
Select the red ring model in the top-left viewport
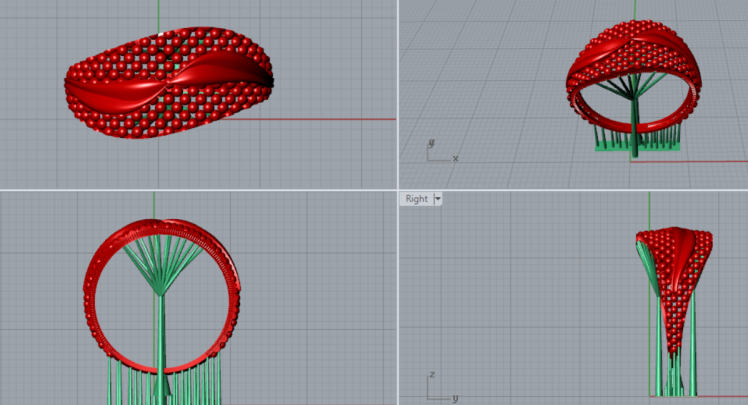pos(169,83)
